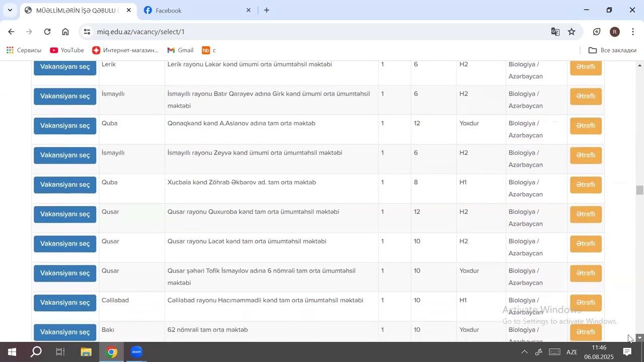Image resolution: width=644 pixels, height=362 pixels.
Task: Select vacancy for Girk kənd school
Action: tap(65, 96)
